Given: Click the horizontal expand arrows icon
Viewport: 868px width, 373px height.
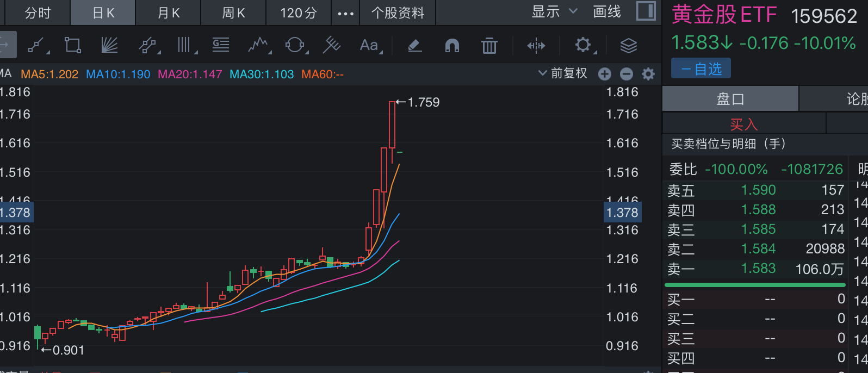Looking at the screenshot, I should pos(536,46).
